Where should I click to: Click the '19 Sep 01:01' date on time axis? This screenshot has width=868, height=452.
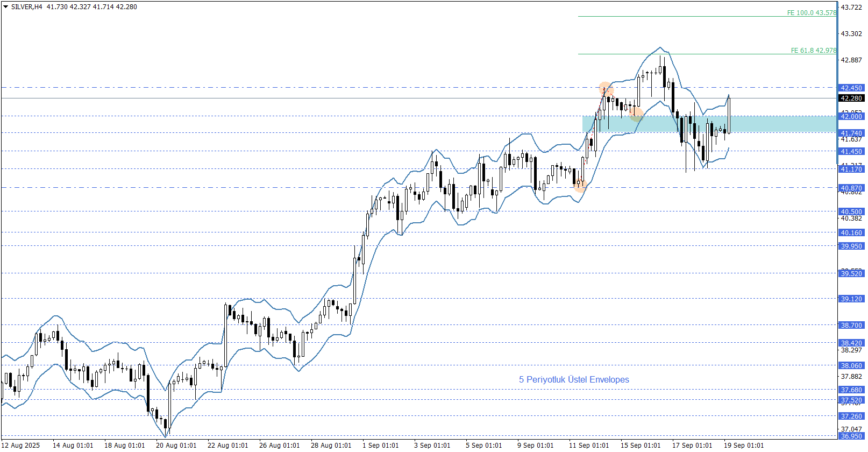[743, 446]
